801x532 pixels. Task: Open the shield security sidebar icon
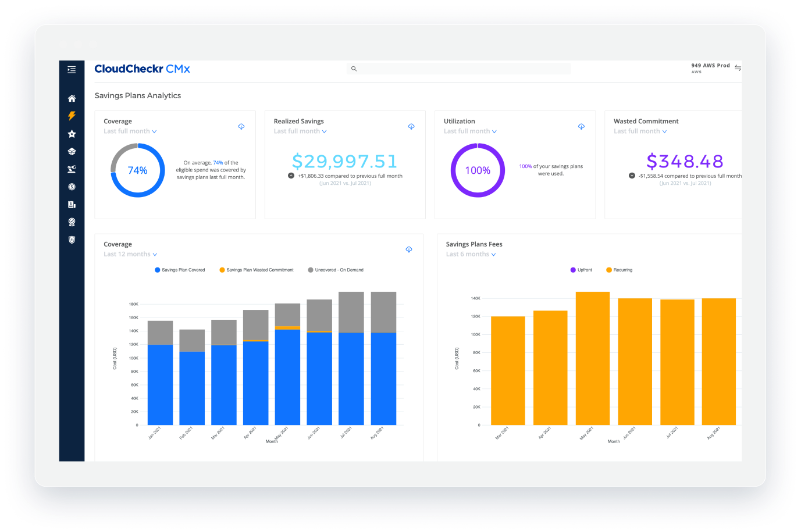(x=72, y=240)
